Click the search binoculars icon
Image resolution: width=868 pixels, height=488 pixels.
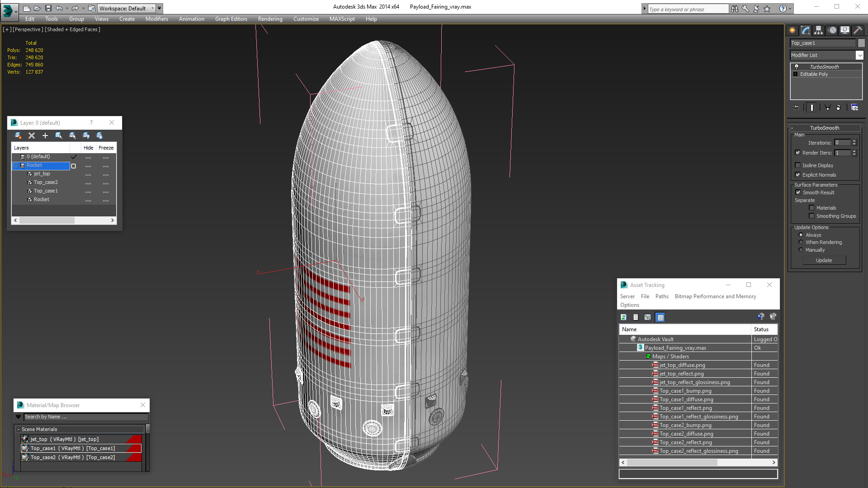735,9
